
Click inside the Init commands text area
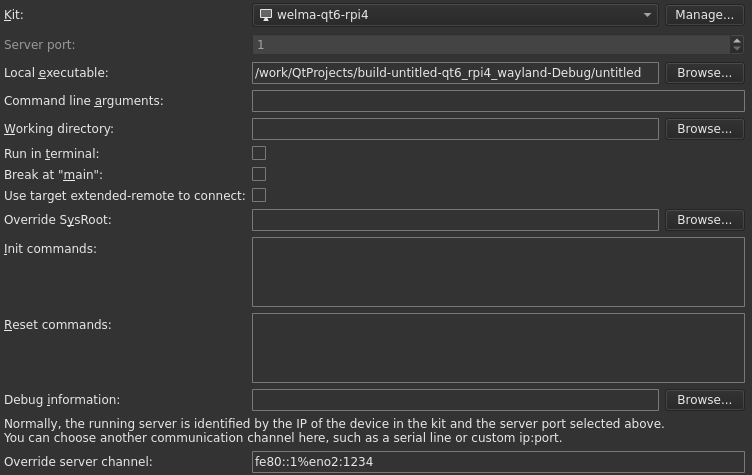point(498,272)
